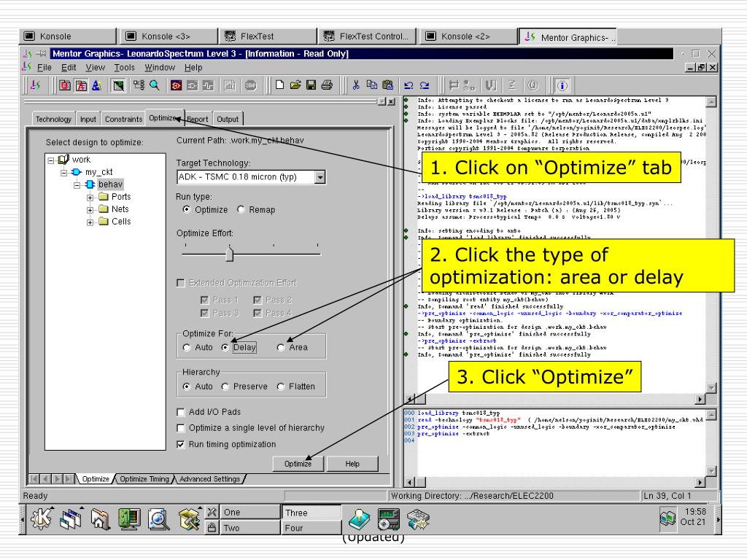The height and width of the screenshot is (560, 747).
Task: Click the home folder icon in KDE panel
Action: click(x=101, y=519)
